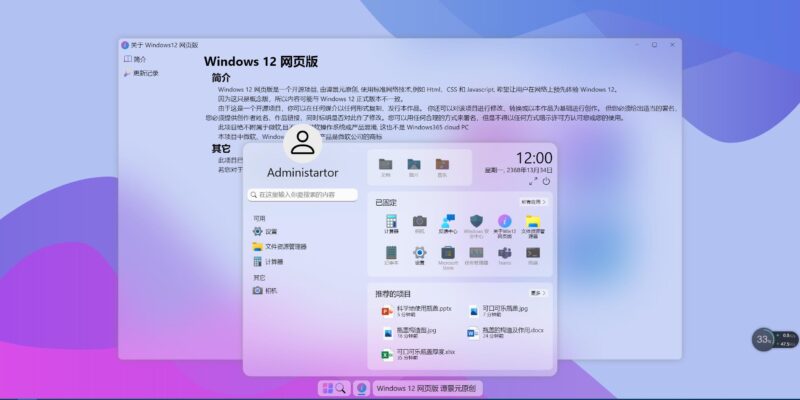Open the Pictures folder shortcut
The width and height of the screenshot is (800, 400).
(x=414, y=167)
